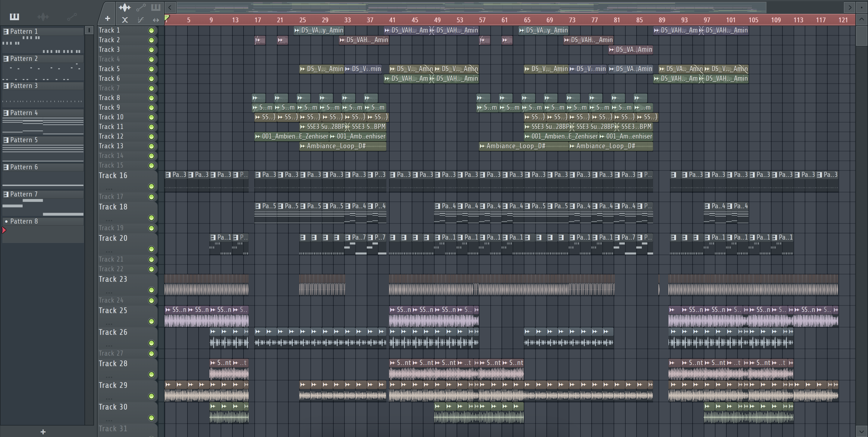Select the Track 2 header label

tap(109, 40)
